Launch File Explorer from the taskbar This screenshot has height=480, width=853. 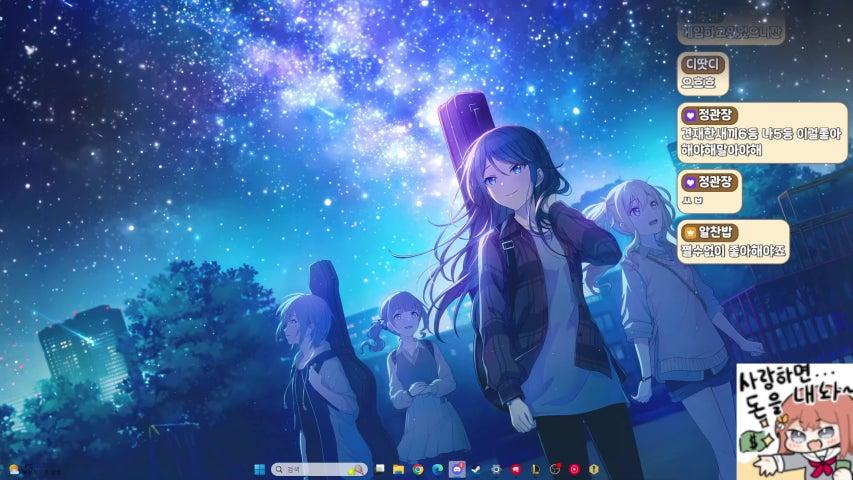click(x=398, y=469)
